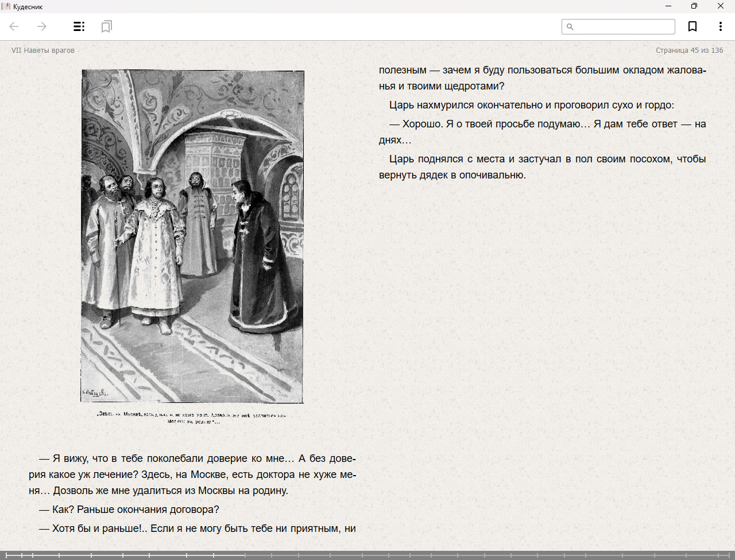Open the three-dot more options menu

tap(720, 26)
